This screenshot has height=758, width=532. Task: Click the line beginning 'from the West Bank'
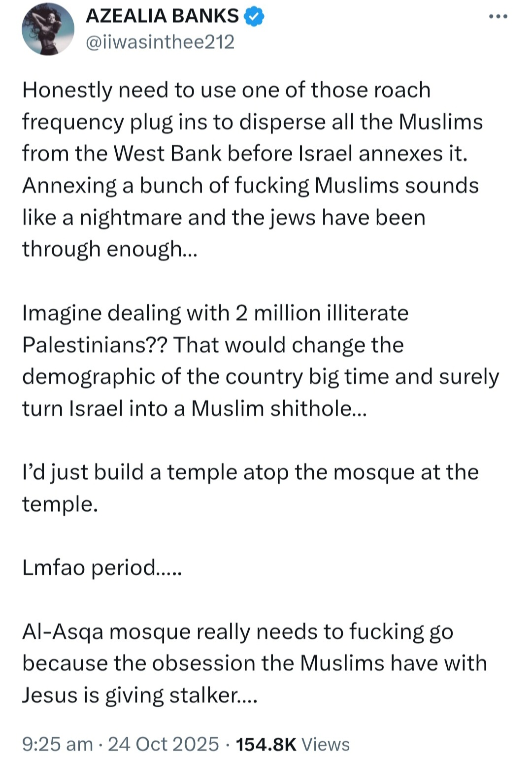coord(245,154)
